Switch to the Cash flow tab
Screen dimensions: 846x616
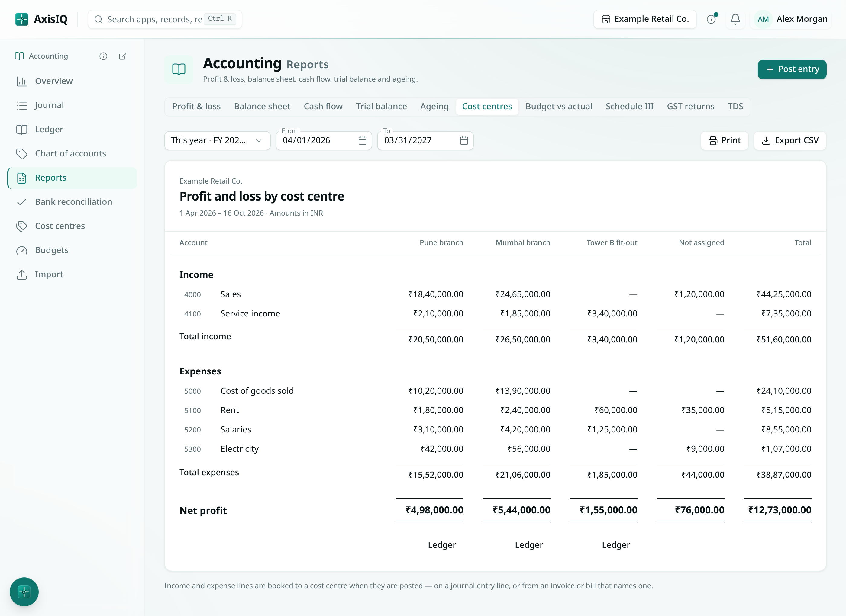[x=323, y=107]
